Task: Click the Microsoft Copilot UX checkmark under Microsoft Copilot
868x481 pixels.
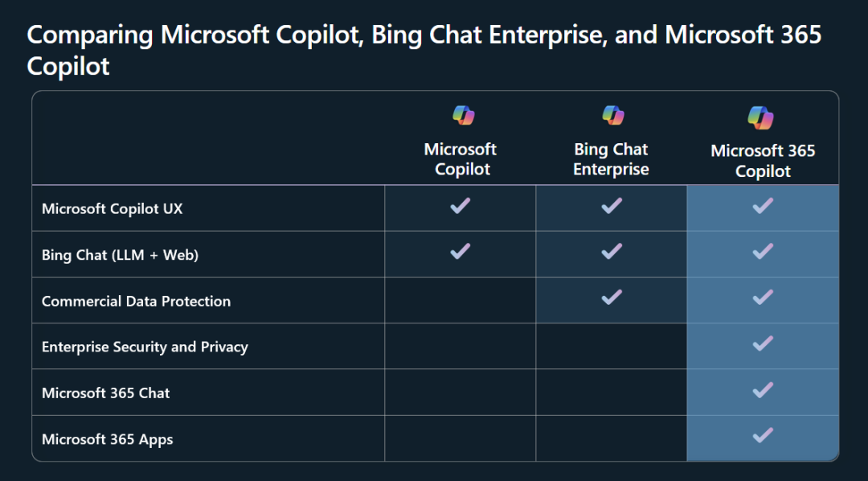Action: 461,206
